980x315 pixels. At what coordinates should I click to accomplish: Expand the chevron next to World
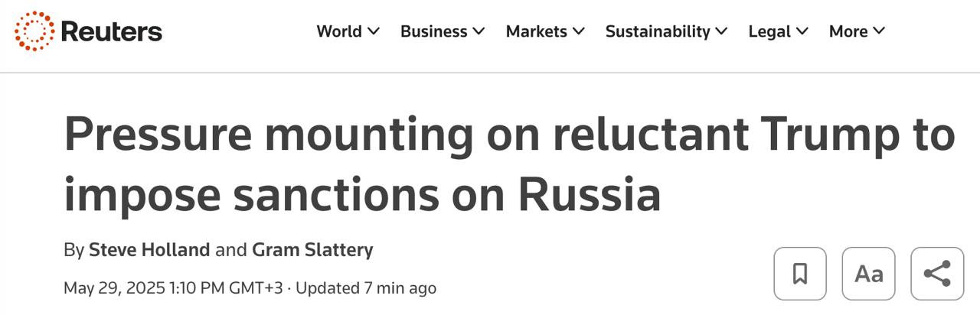(374, 31)
